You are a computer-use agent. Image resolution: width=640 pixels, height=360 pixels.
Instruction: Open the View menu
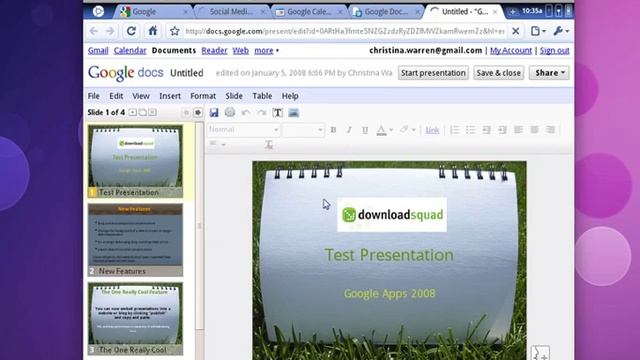tap(141, 96)
